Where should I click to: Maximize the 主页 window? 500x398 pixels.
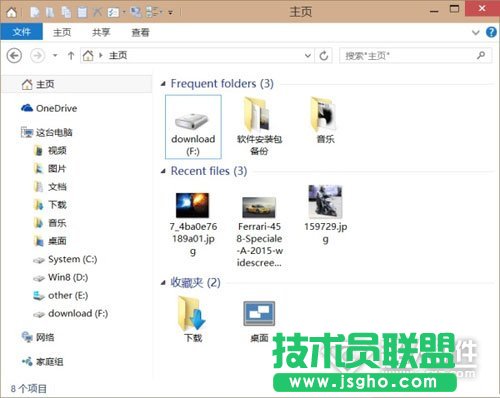[454, 9]
